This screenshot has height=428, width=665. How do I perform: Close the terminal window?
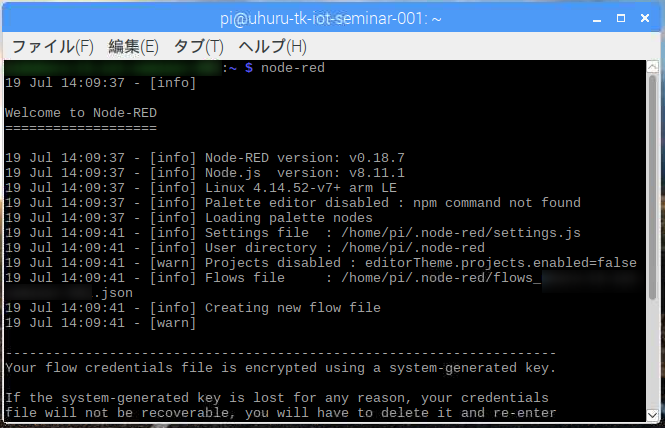click(x=645, y=17)
